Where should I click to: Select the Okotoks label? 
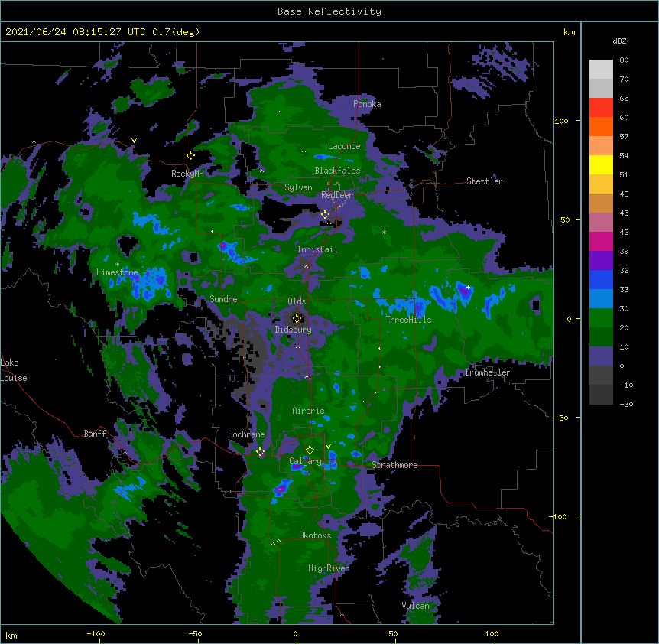point(315,535)
